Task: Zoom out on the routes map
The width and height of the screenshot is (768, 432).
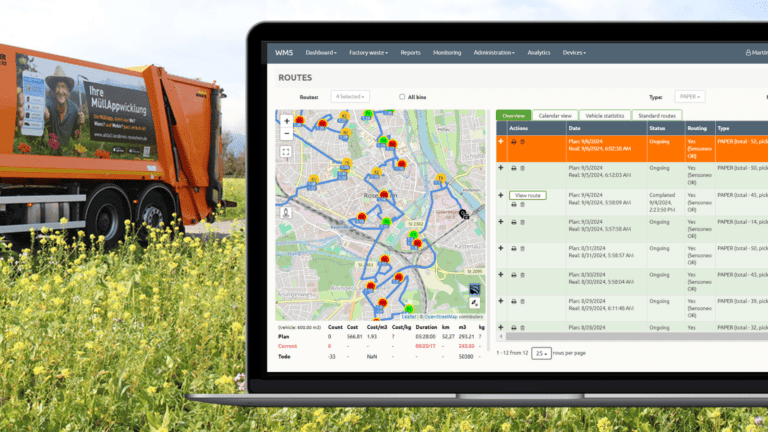Action: click(x=287, y=133)
